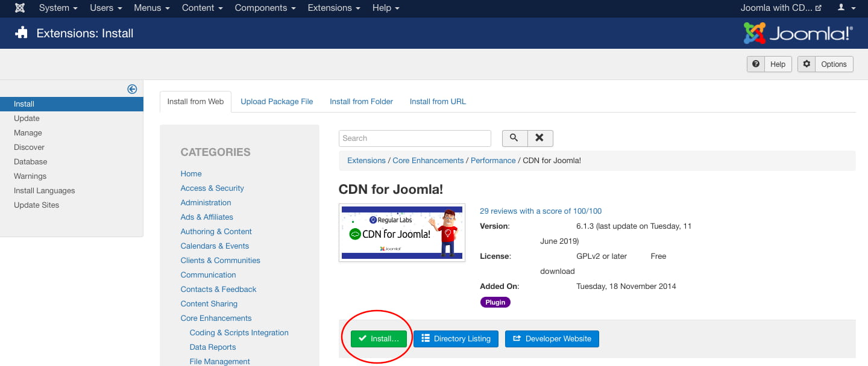
Task: Open the 29 reviews score link
Action: (541, 211)
